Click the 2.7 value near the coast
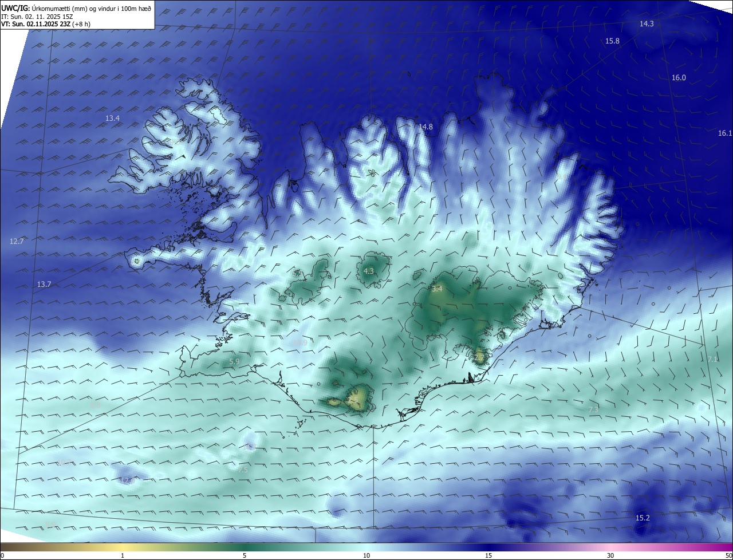Image resolution: width=733 pixels, height=560 pixels. (x=479, y=358)
